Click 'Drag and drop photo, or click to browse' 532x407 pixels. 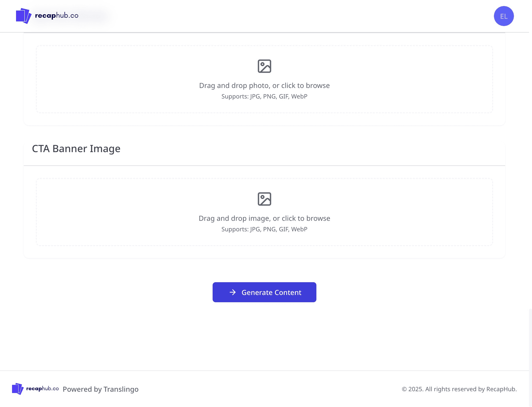click(264, 85)
